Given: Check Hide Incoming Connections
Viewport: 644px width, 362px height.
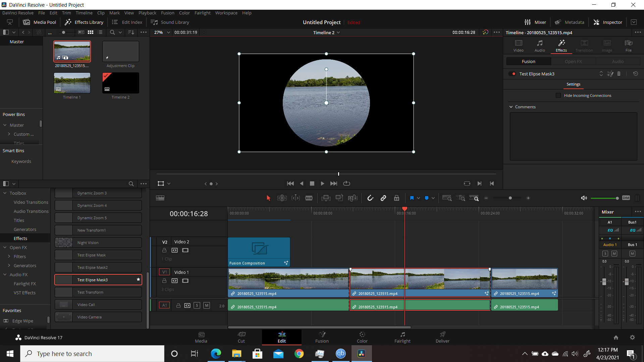Looking at the screenshot, I should point(558,96).
